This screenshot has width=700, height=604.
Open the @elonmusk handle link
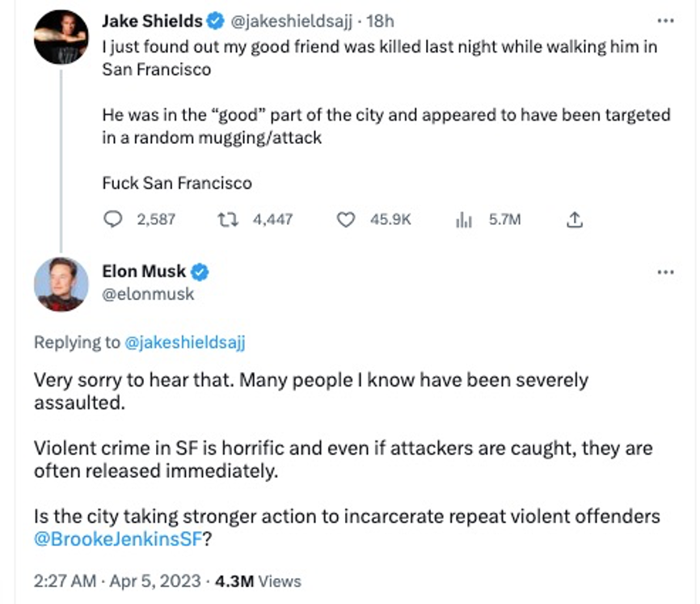(x=148, y=294)
